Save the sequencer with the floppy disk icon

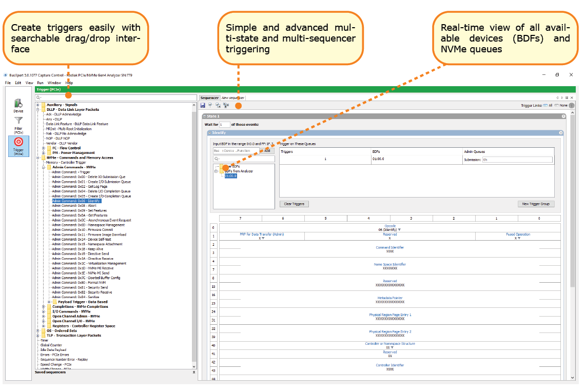pyautogui.click(x=203, y=106)
